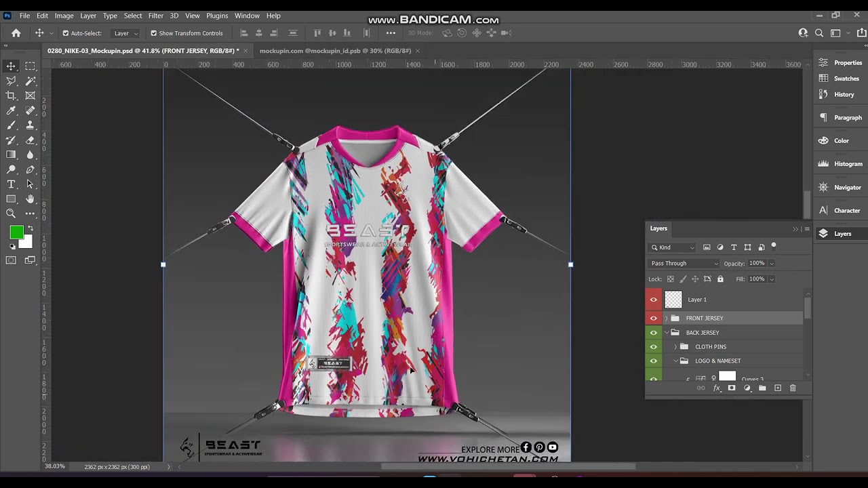Open the Layers panel menu
The image size is (868, 488).
pyautogui.click(x=806, y=228)
